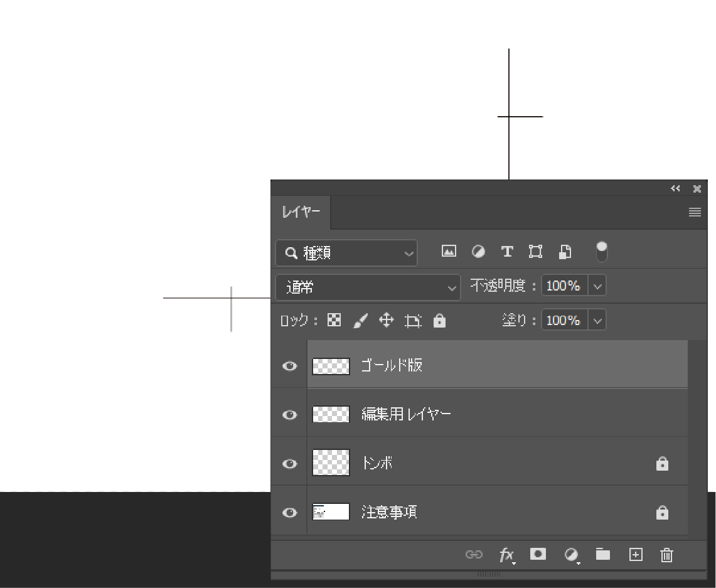This screenshot has height=588, width=716.
Task: Click the lock icon on トンボ layer
Action: coord(662,463)
